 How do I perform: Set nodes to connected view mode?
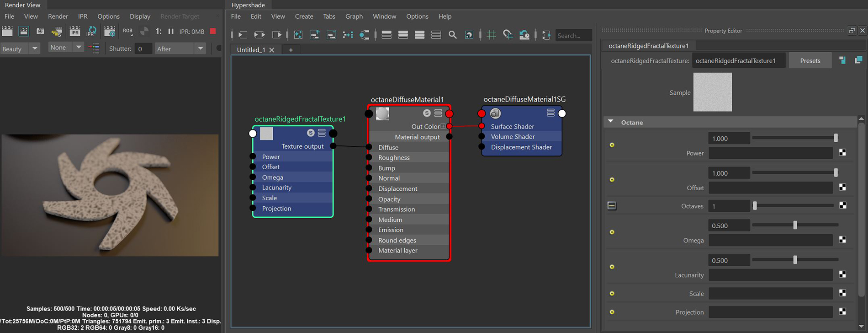pyautogui.click(x=403, y=35)
